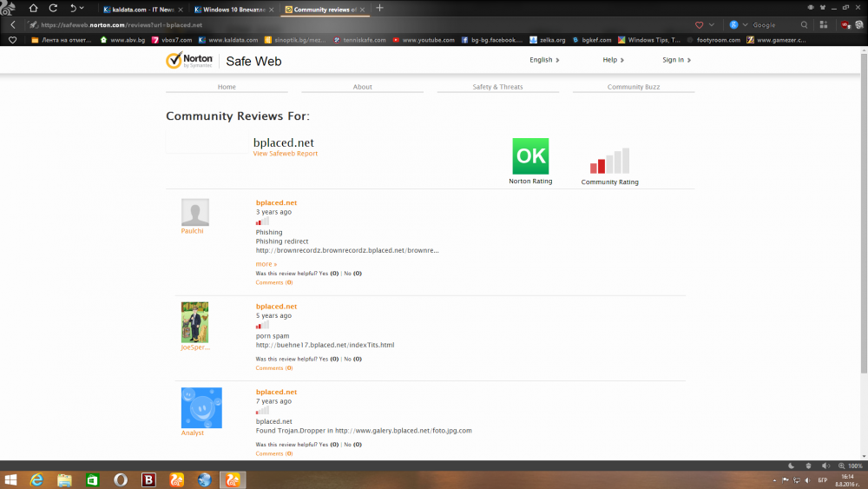Image resolution: width=868 pixels, height=489 pixels.
Task: Open bgkef.com bookmark
Action: [592, 40]
